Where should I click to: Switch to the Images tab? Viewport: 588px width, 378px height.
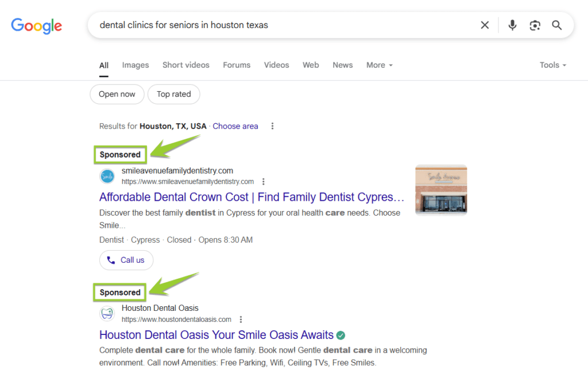(136, 65)
